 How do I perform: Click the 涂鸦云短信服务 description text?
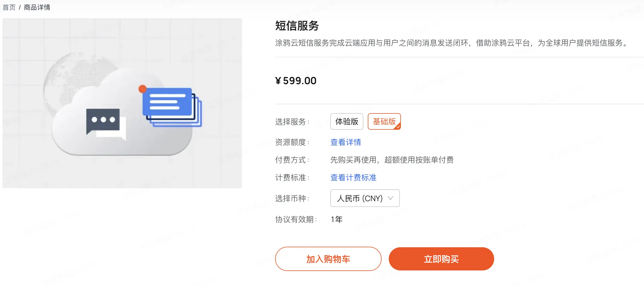click(x=451, y=43)
